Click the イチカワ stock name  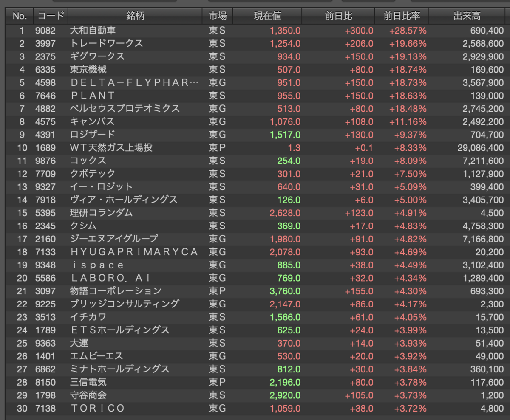(88, 317)
